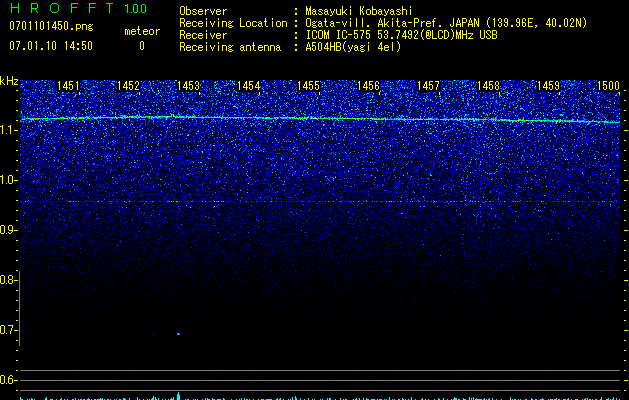Viewport: 629px width, 400px height.
Task: Click the ICOM IC-575 receiver frequency text
Action: (x=401, y=35)
